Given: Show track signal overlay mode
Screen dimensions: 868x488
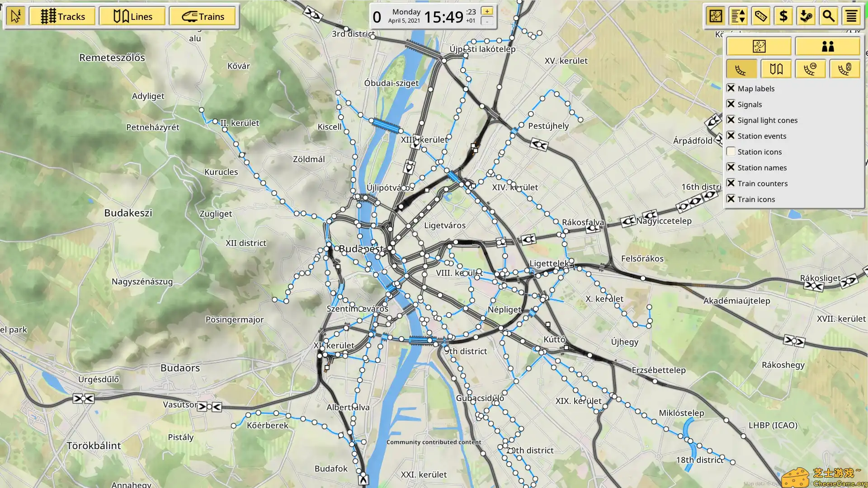Looking at the screenshot, I should click(x=845, y=69).
